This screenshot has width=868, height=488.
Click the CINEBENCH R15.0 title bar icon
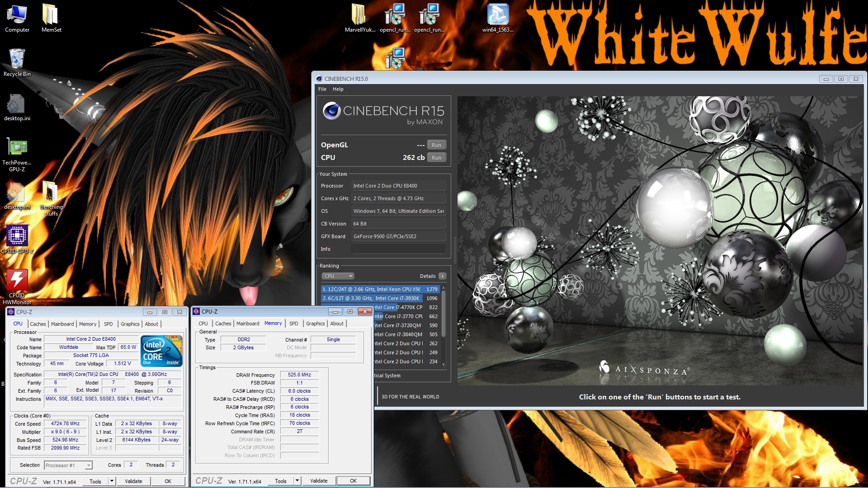(319, 79)
